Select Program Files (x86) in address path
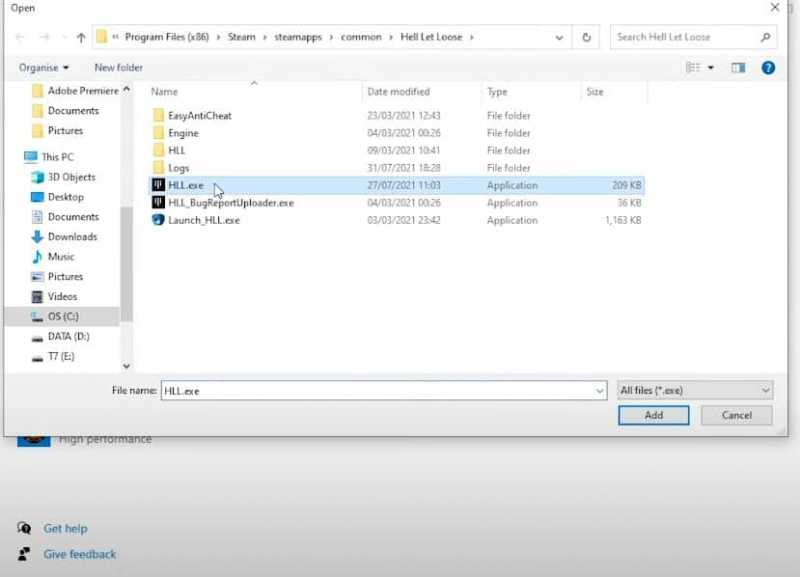 (x=167, y=37)
